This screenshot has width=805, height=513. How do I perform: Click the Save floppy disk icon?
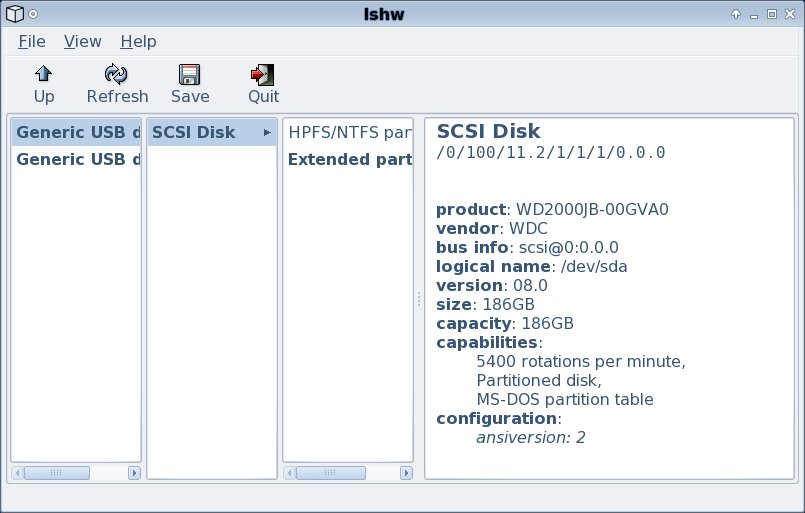(189, 74)
